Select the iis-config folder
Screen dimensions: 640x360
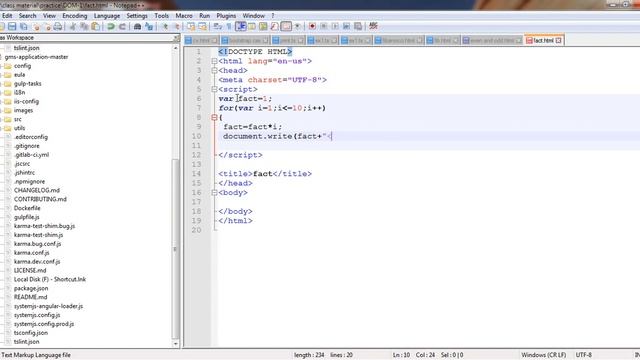coord(26,101)
